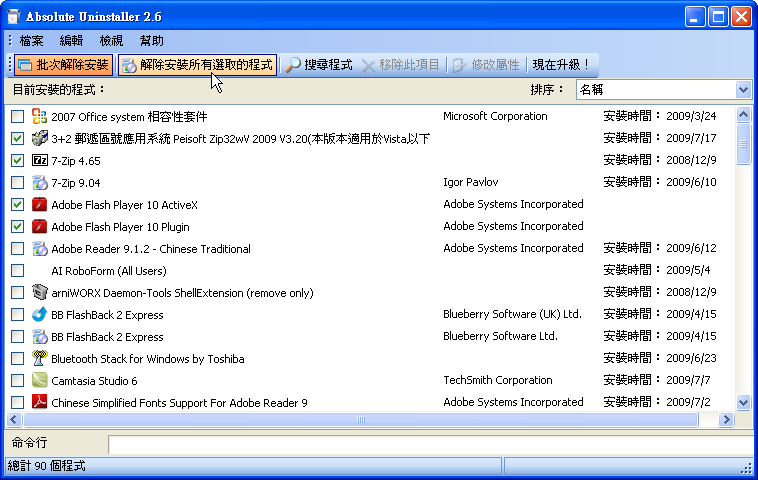Click the arniWORX Daemon-Tools icon

click(x=40, y=292)
